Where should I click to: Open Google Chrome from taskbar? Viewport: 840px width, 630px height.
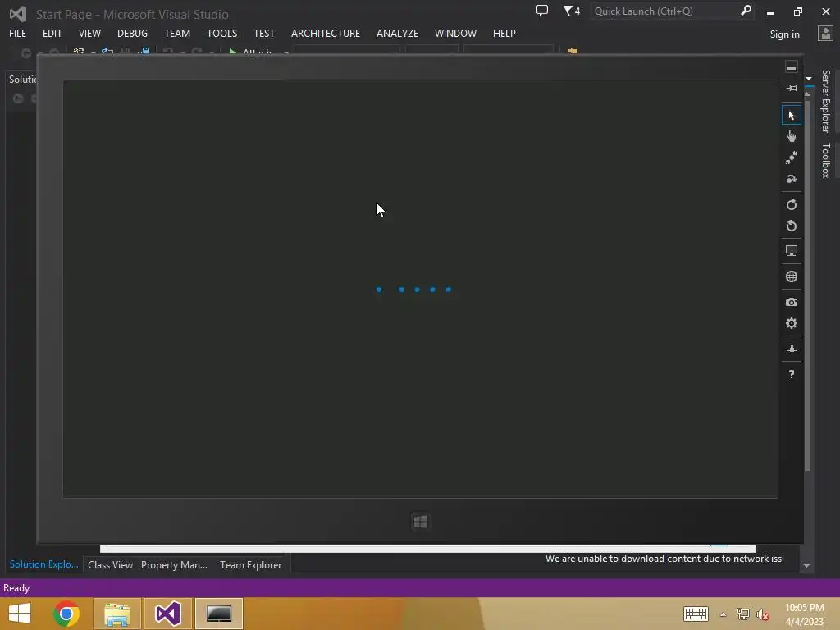pos(66,614)
